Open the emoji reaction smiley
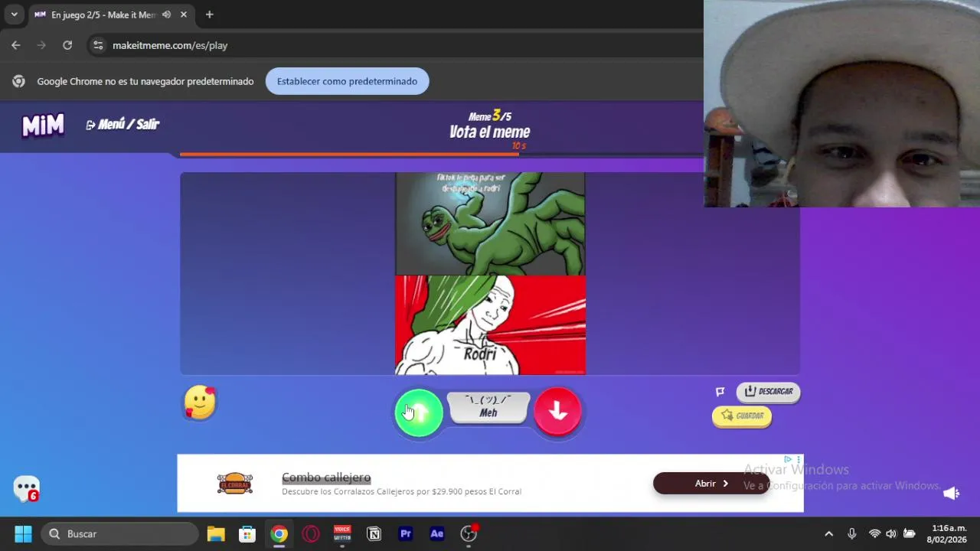 [200, 403]
